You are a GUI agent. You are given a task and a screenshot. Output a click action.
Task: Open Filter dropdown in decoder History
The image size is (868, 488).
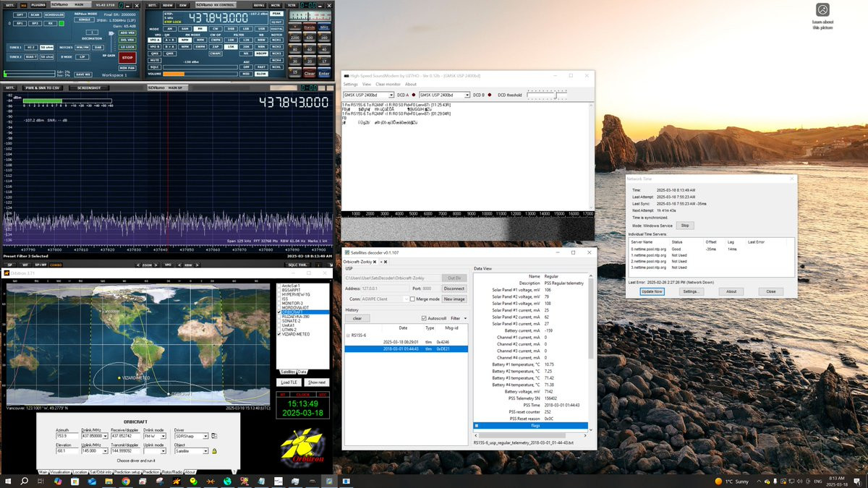(459, 318)
